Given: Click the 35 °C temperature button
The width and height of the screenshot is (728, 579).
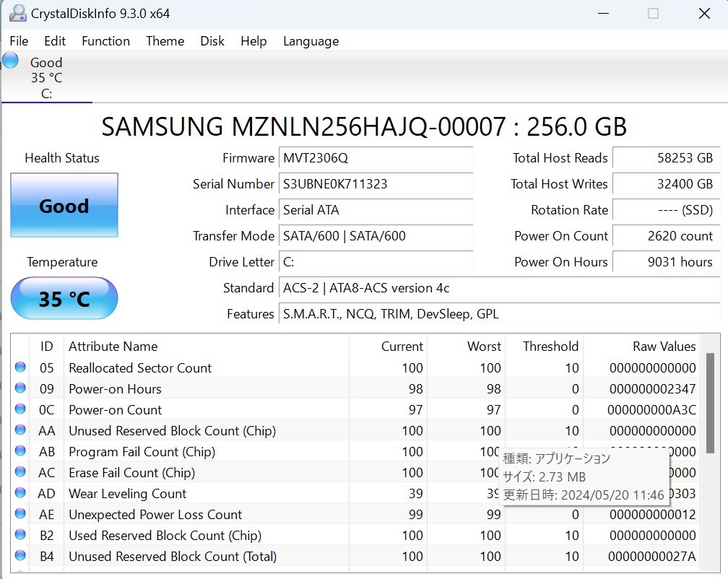Looking at the screenshot, I should pos(64,298).
